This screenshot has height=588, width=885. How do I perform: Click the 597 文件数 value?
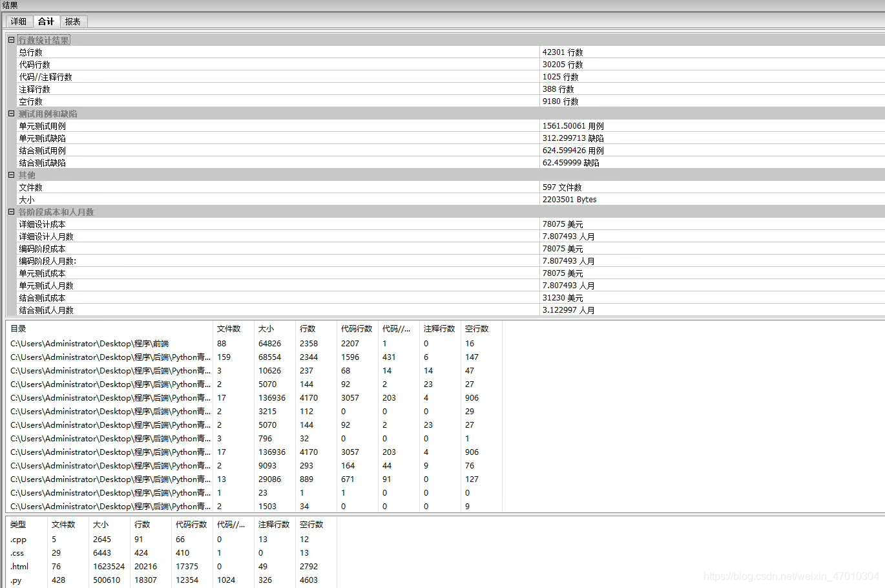coord(561,187)
